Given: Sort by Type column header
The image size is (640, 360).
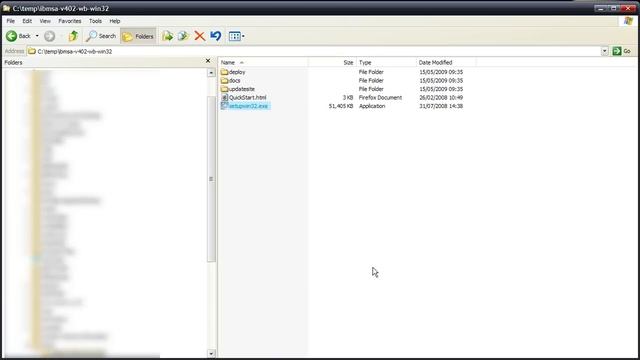Looking at the screenshot, I should point(386,62).
